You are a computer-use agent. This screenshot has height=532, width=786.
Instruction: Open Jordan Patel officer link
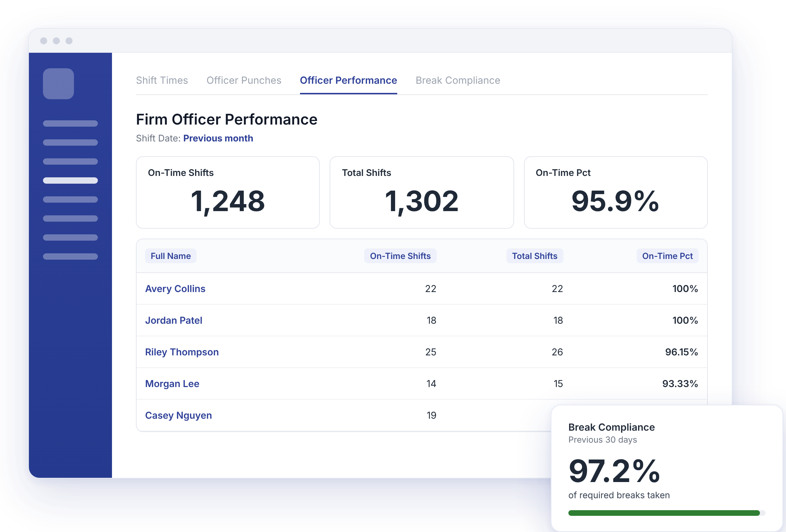tap(174, 320)
